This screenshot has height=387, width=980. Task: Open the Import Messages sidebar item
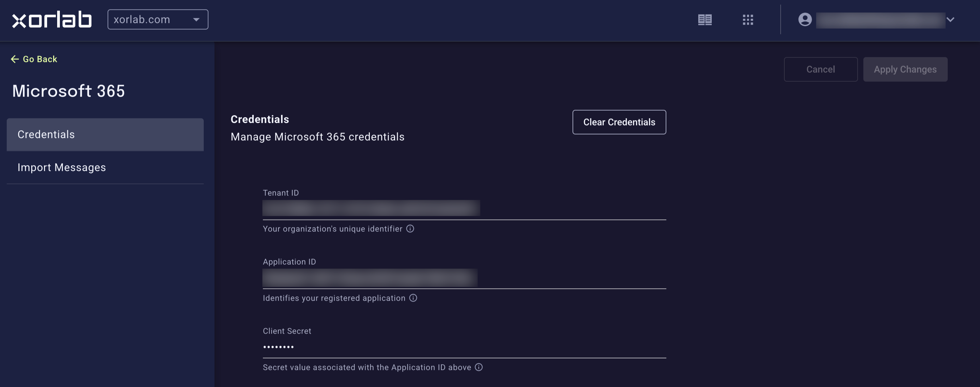coord(105,167)
